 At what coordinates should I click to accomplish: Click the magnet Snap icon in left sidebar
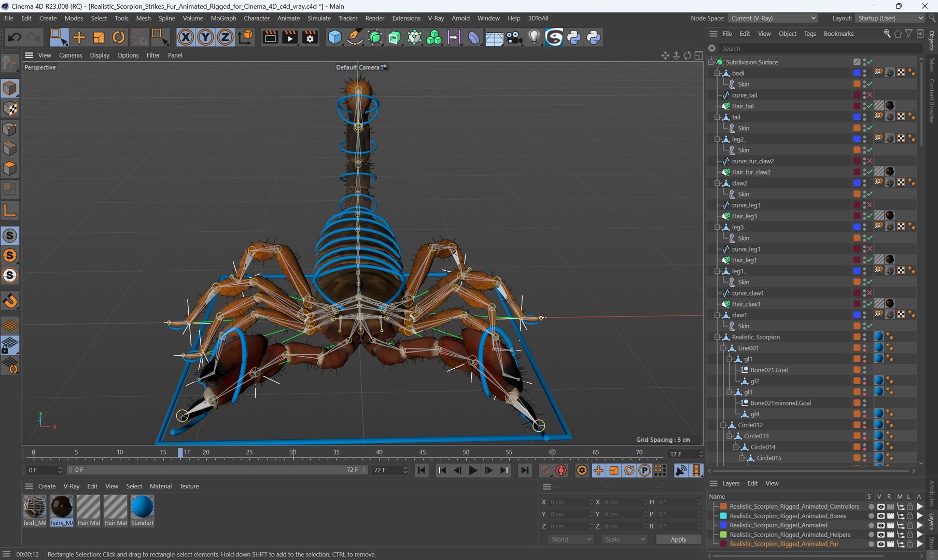pyautogui.click(x=10, y=301)
